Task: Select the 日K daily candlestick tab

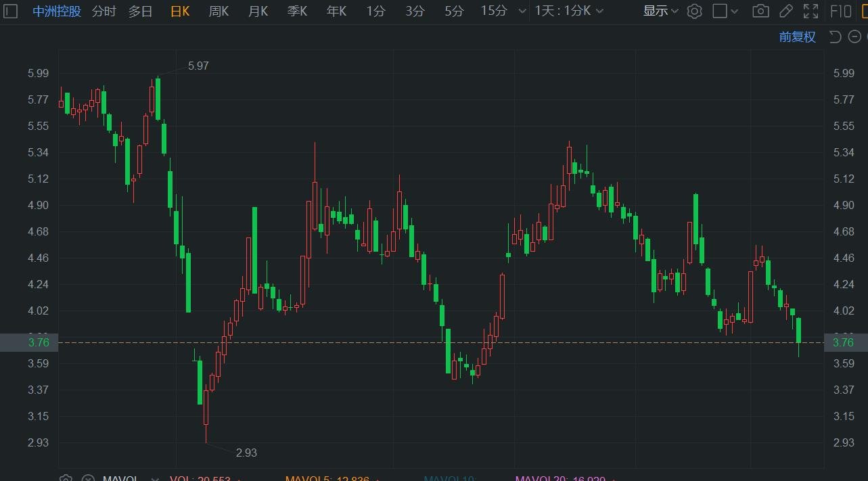Action: (180, 11)
